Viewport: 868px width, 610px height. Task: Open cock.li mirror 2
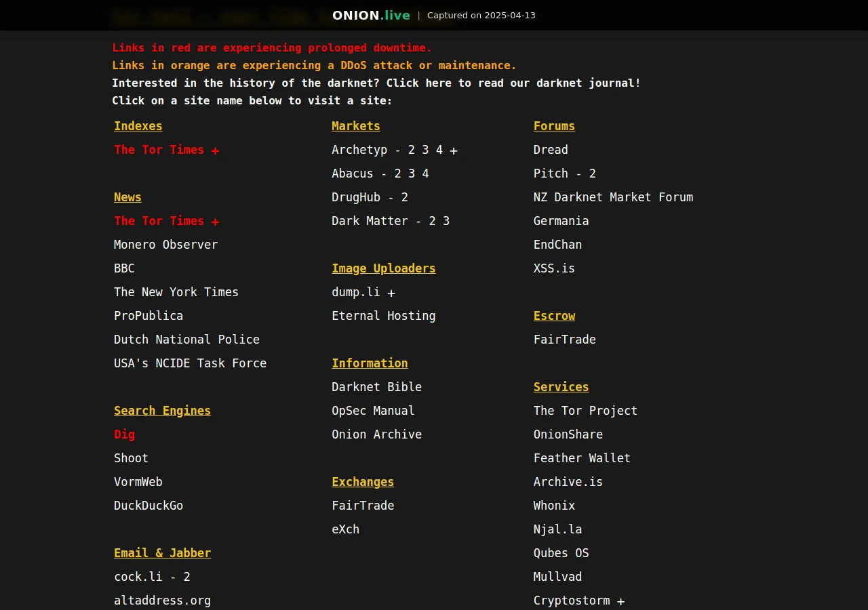coord(186,577)
